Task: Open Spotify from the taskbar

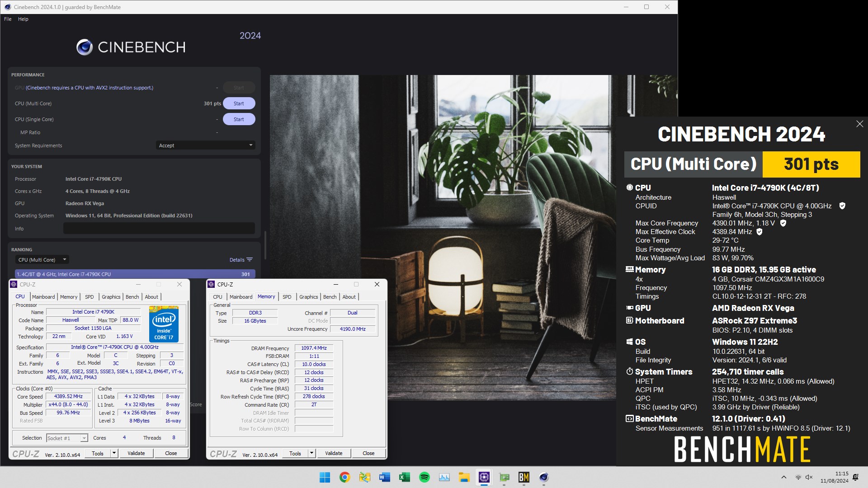Action: click(x=424, y=477)
